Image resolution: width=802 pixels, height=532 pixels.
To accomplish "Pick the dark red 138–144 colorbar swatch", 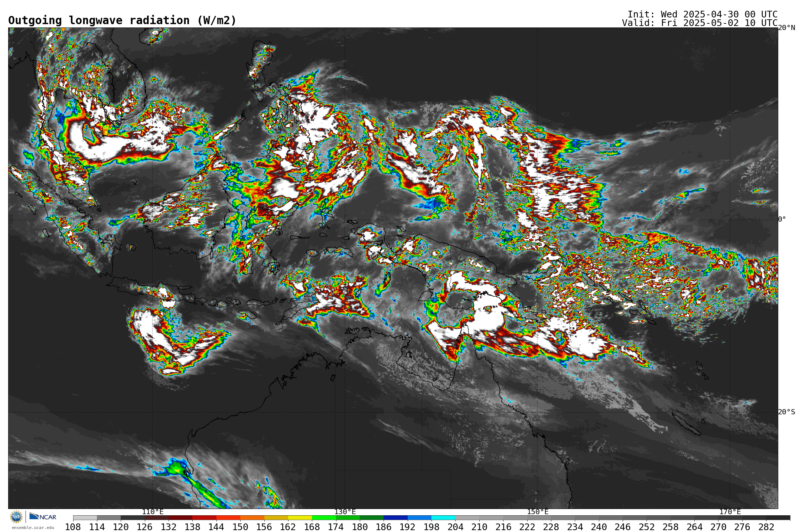I will coord(204,518).
